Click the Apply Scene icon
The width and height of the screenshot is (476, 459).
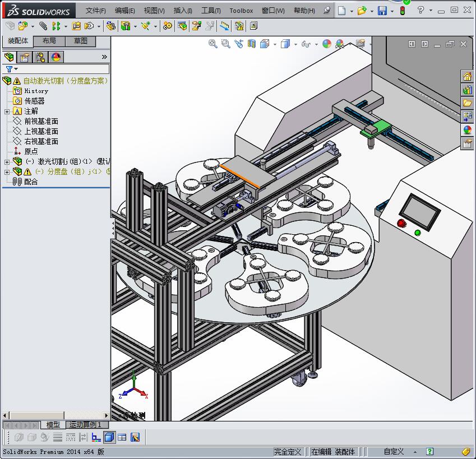pyautogui.click(x=340, y=44)
